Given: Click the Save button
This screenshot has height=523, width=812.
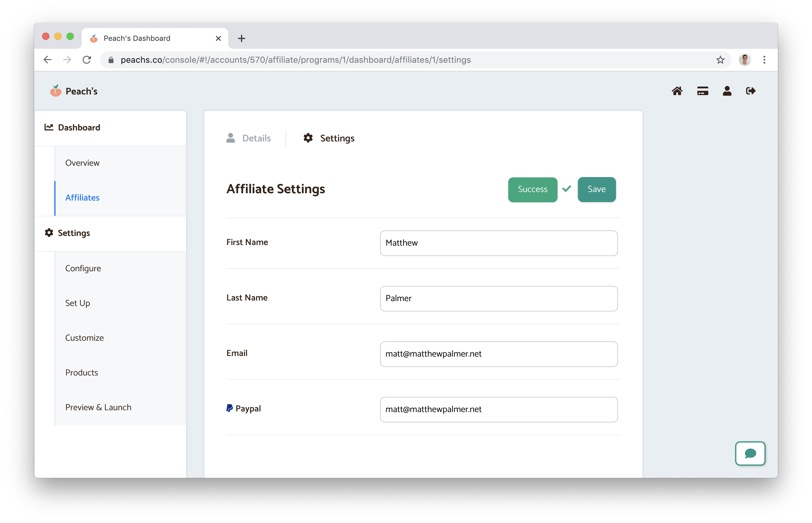Looking at the screenshot, I should pos(596,189).
